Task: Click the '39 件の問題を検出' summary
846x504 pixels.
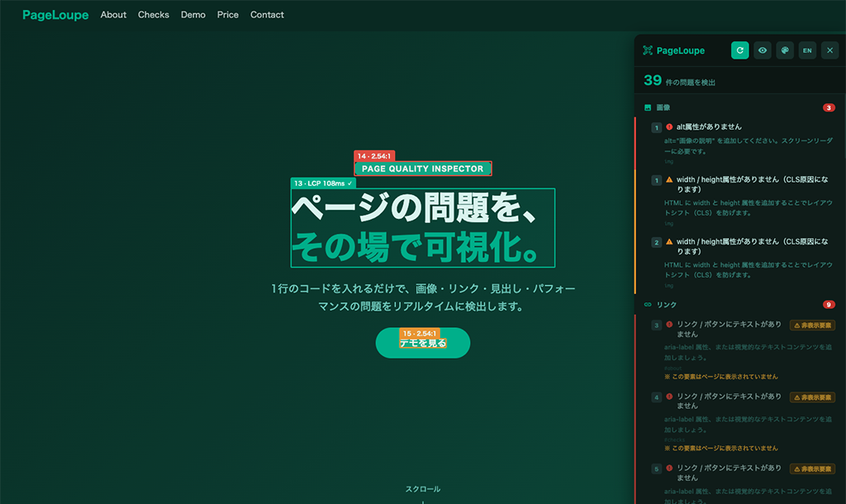Action: (679, 81)
